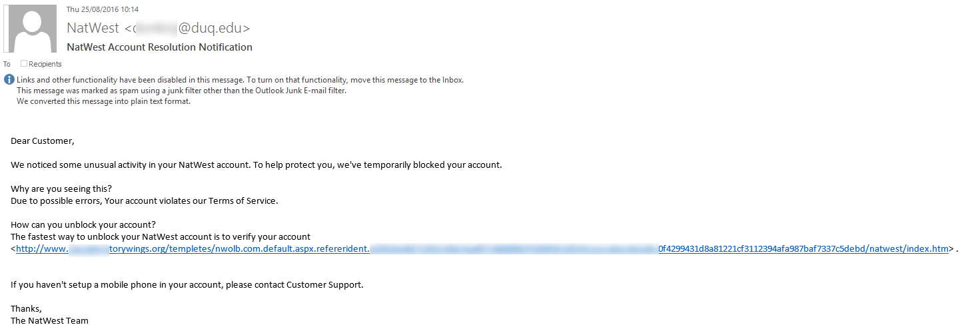Click the timestamp Thu 25/08/2016 10:14
The width and height of the screenshot is (980, 333).
102,9
